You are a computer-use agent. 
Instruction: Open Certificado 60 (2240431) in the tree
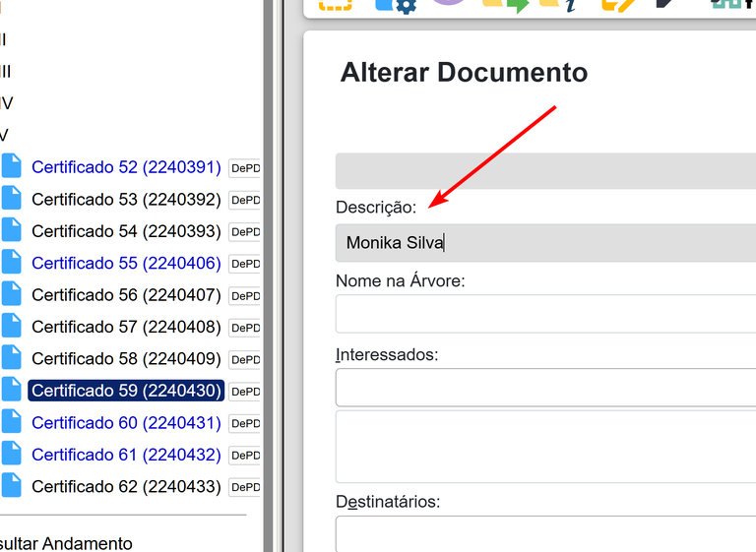pyautogui.click(x=126, y=422)
